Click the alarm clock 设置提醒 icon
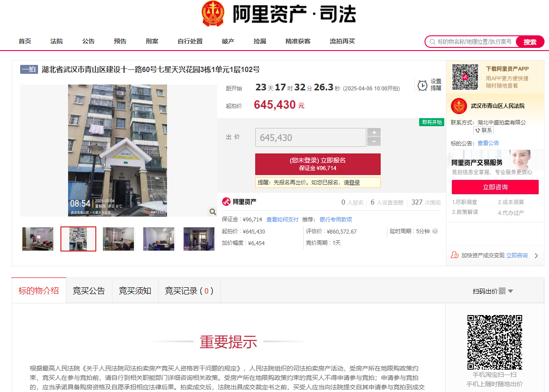Screen dimensions: 549x392 click(x=422, y=85)
